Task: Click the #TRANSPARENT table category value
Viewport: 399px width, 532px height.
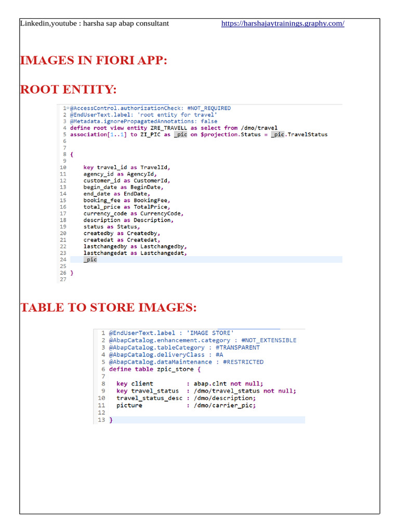Action: [237, 347]
